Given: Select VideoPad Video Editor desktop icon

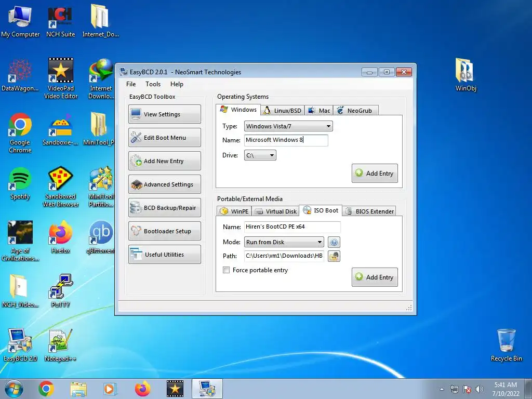Looking at the screenshot, I should 61,79.
